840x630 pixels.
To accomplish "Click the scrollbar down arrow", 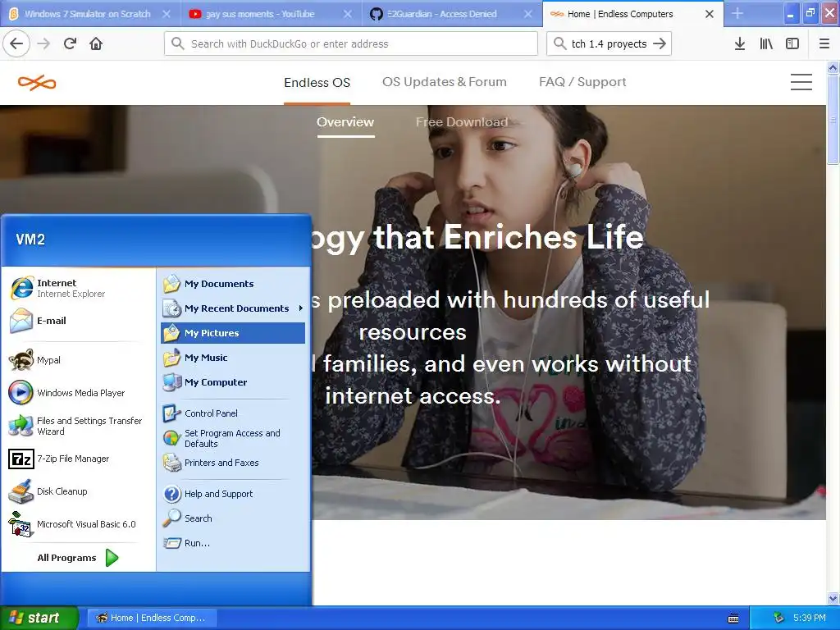I will (x=833, y=599).
